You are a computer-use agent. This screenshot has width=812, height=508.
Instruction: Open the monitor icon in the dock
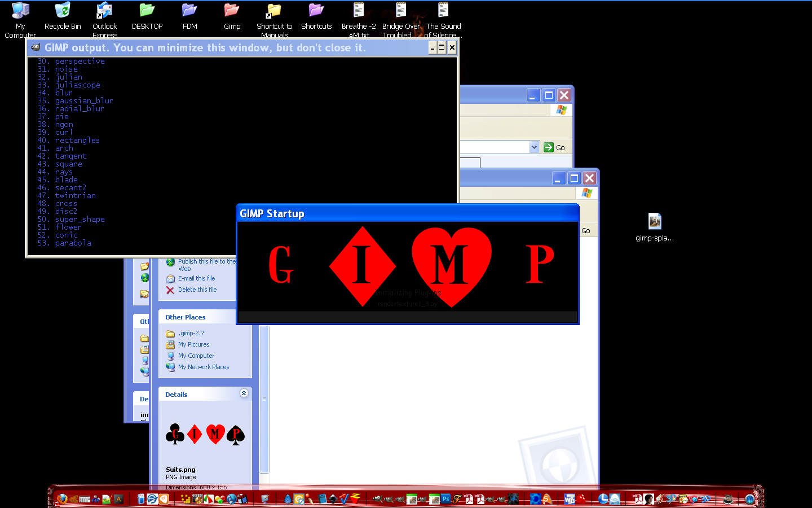(265, 499)
